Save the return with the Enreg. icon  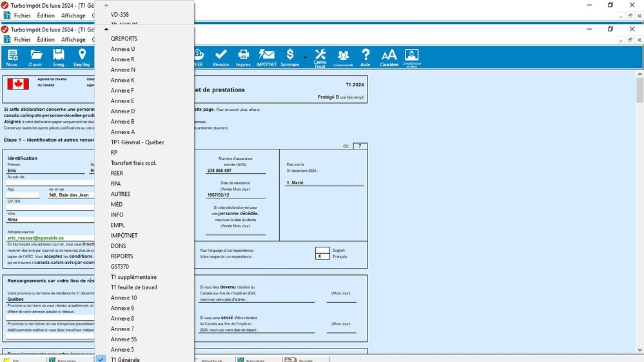(x=59, y=57)
